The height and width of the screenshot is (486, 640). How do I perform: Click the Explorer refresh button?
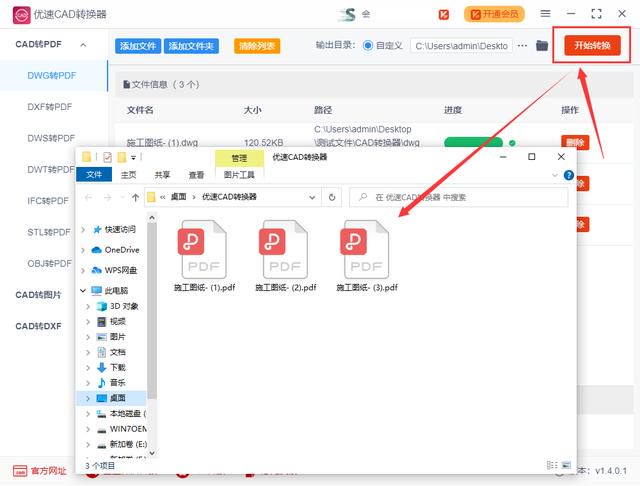(332, 198)
